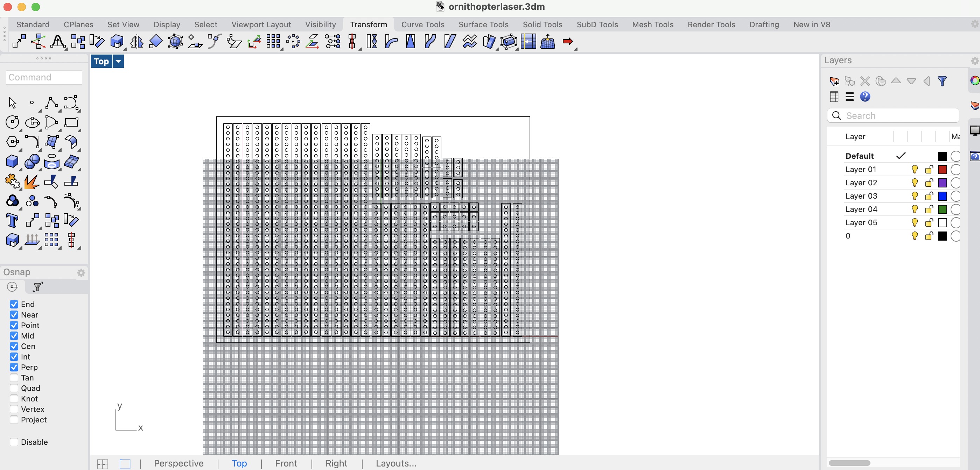Viewport: 980px width, 470px height.
Task: Toggle the Cen osnap checkbox
Action: click(14, 347)
